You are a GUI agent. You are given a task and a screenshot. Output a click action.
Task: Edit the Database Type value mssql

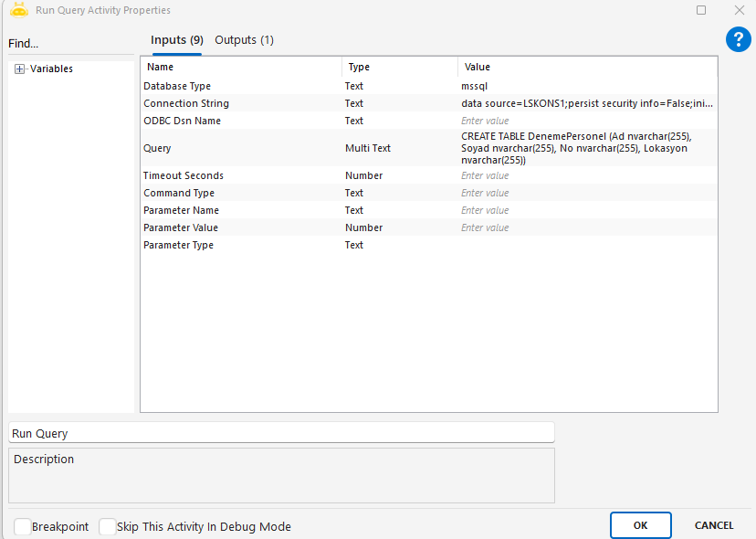[x=586, y=86]
